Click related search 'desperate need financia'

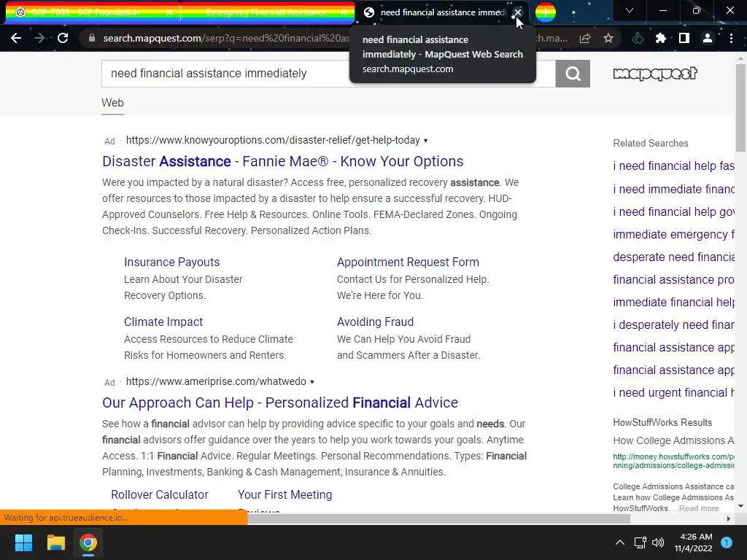click(673, 257)
